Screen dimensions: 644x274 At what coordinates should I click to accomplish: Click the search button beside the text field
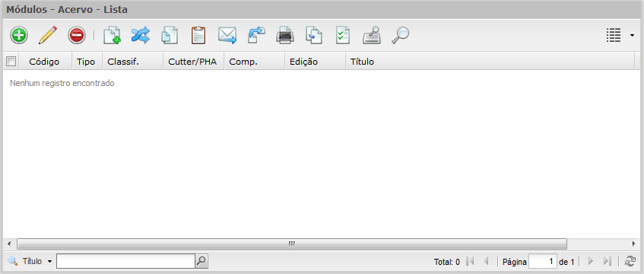pos(201,261)
